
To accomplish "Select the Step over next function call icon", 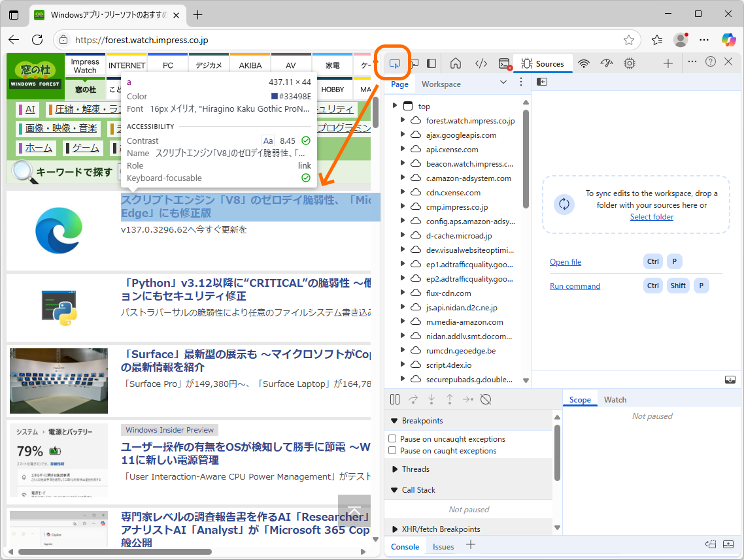I will (x=413, y=399).
